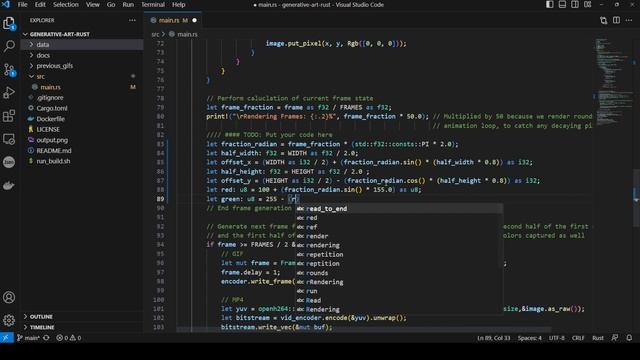
Task: Open the Explorer view in activity bar
Action: pos(9,23)
